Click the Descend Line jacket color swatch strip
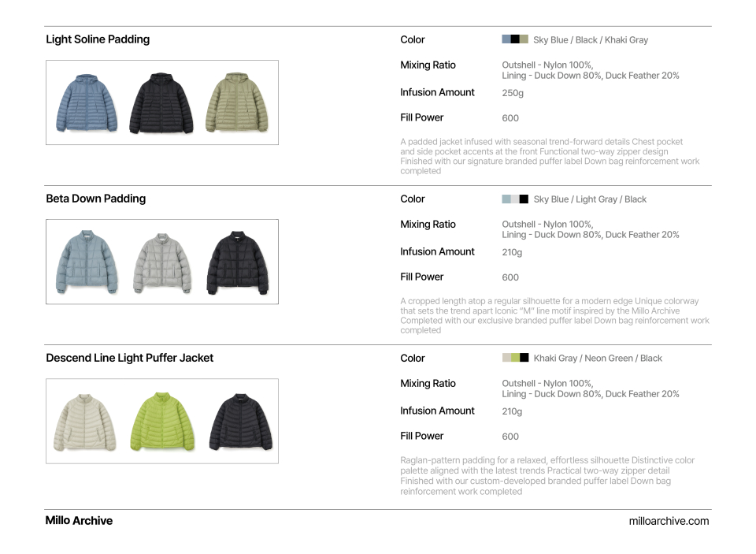756x554 pixels. point(515,358)
